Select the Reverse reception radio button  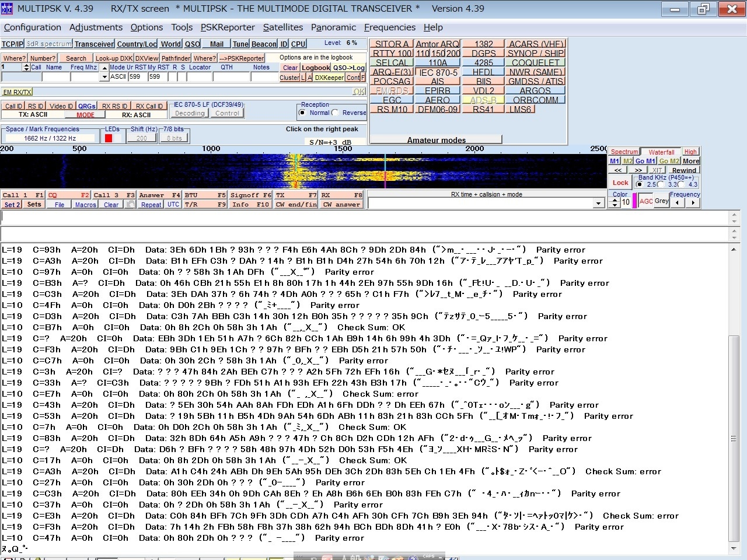click(x=336, y=113)
